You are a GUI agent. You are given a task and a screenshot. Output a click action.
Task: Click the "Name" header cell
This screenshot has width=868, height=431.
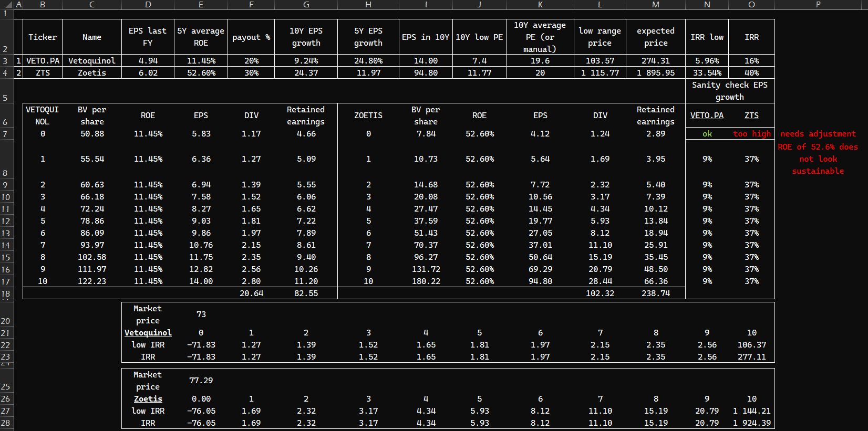click(92, 37)
